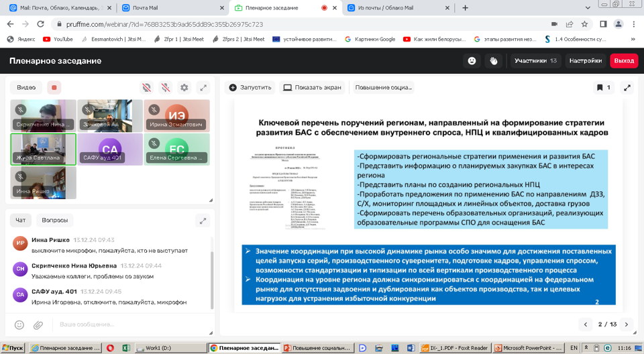Toggle the camera off/on button
Screen dimensions: 644x354
(146, 88)
